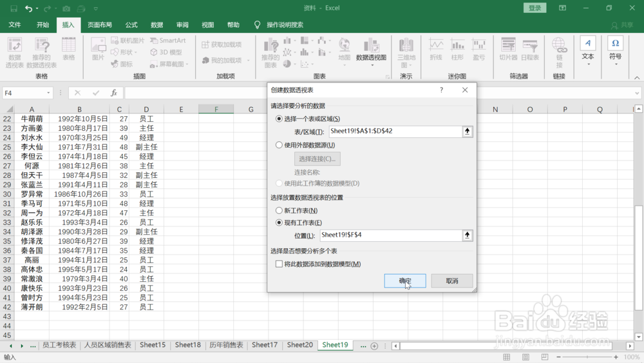The width and height of the screenshot is (644, 363).
Task: Click the 取消 button in dialog
Action: 452,280
